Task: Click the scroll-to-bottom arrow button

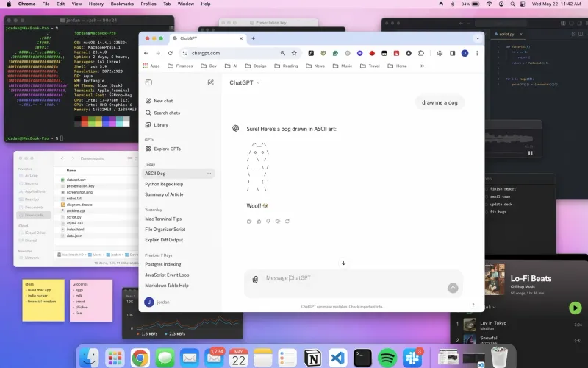Action: click(343, 263)
